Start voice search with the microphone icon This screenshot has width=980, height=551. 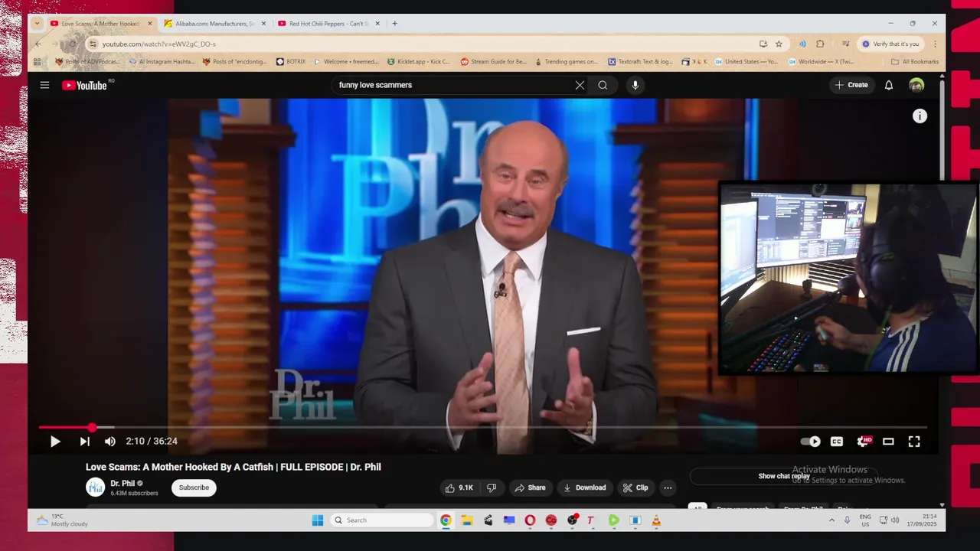coord(635,85)
